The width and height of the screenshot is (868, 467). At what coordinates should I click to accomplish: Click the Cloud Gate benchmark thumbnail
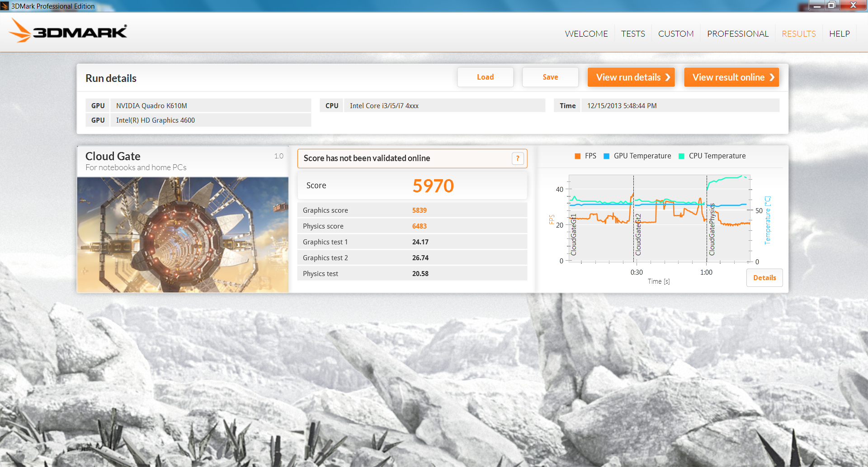[x=183, y=234]
